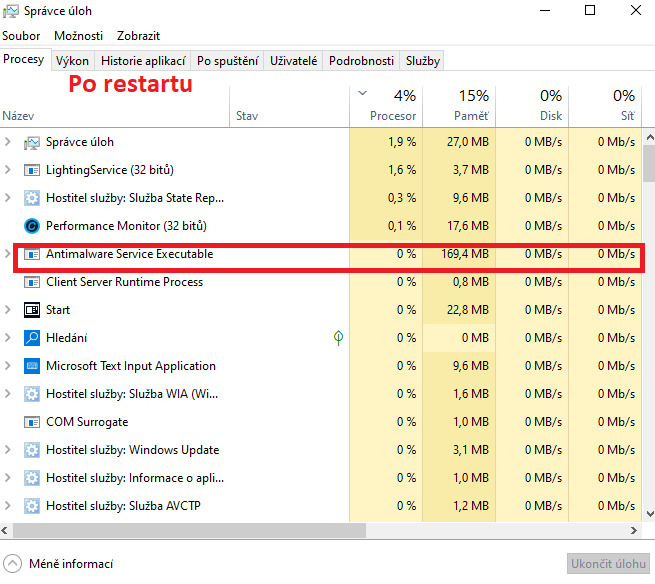Click the COM Surrogate icon

32,422
